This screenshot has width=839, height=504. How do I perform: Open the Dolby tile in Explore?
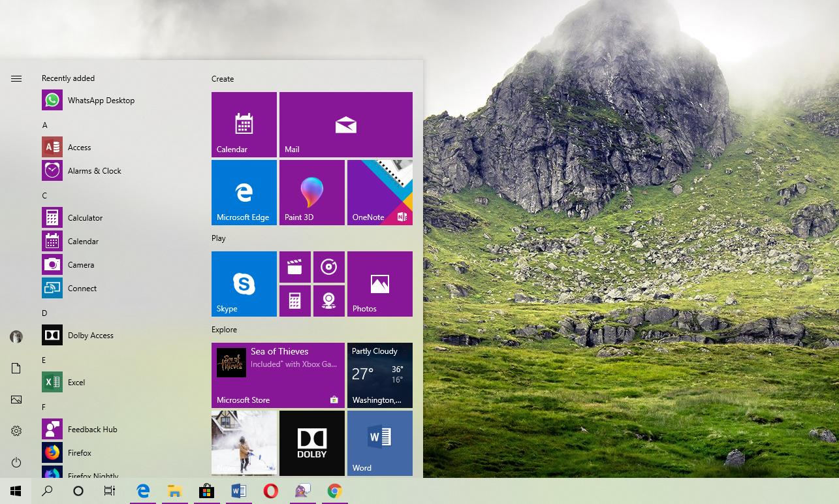(x=311, y=443)
